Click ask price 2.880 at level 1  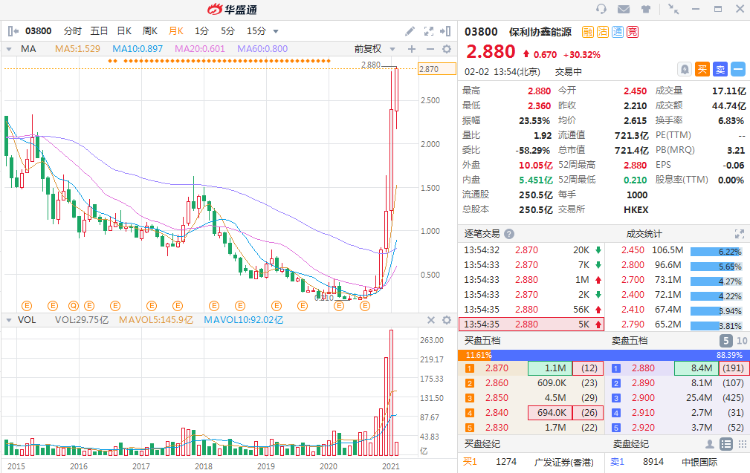643,368
